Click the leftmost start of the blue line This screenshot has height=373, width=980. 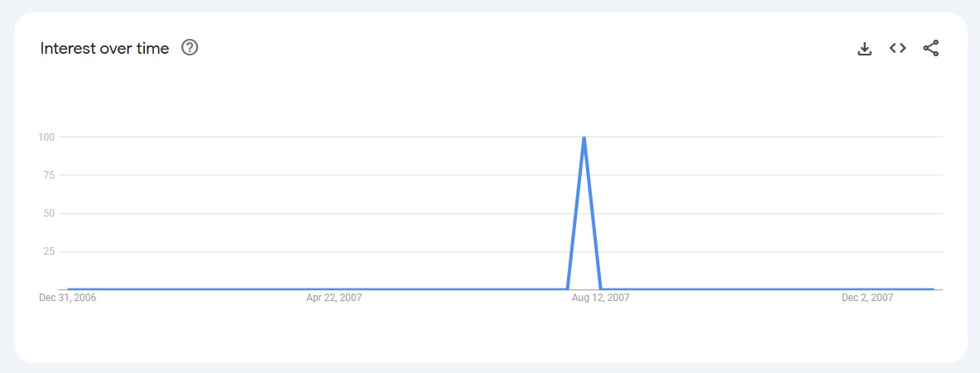pos(68,289)
